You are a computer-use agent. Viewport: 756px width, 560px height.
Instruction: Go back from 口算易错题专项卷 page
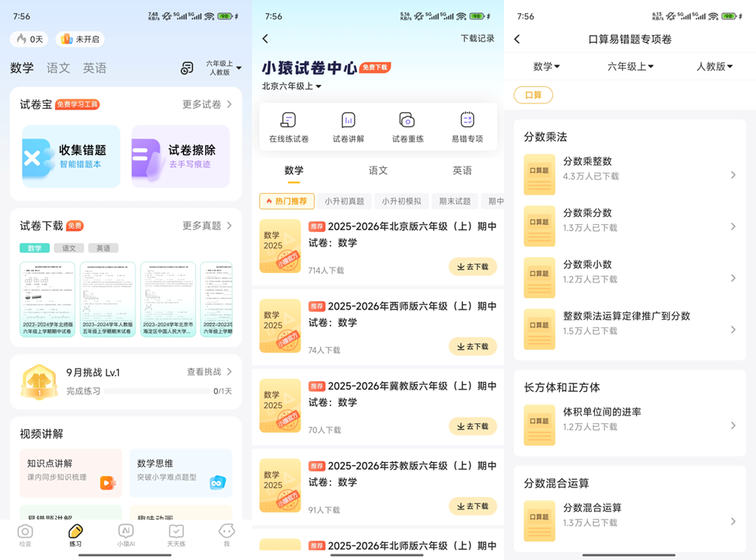tap(517, 39)
